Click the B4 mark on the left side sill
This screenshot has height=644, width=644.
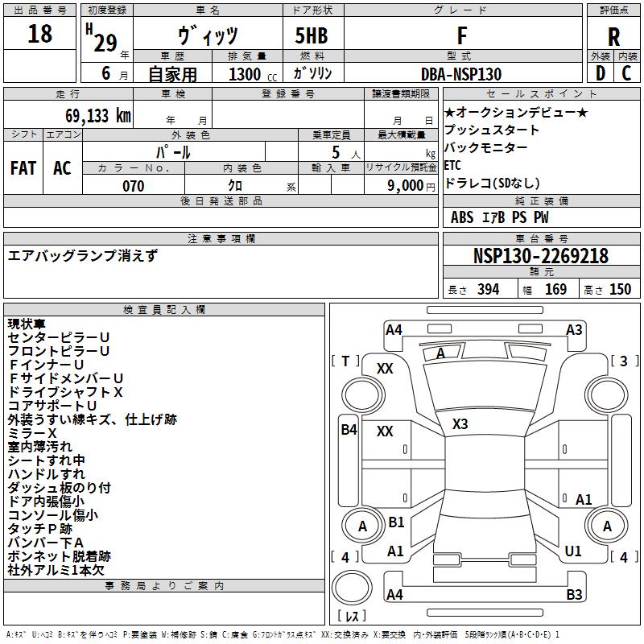point(349,430)
